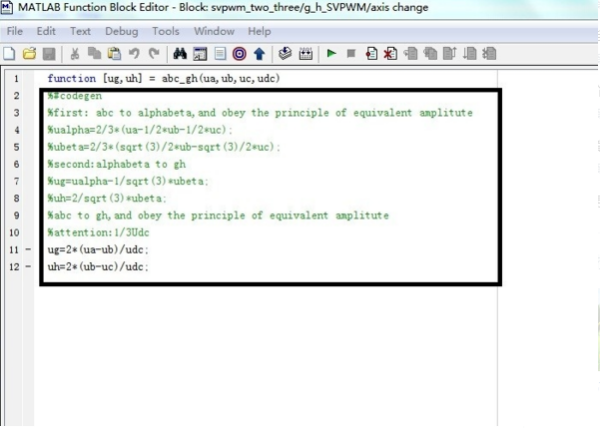
Task: Paste from clipboard icon
Action: (x=114, y=54)
